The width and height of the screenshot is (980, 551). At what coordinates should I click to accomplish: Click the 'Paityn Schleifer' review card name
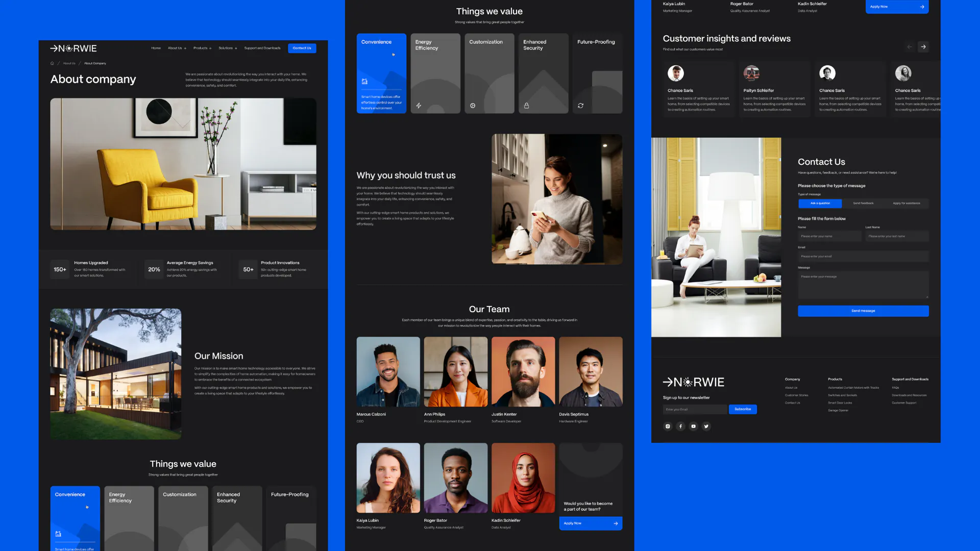point(758,90)
